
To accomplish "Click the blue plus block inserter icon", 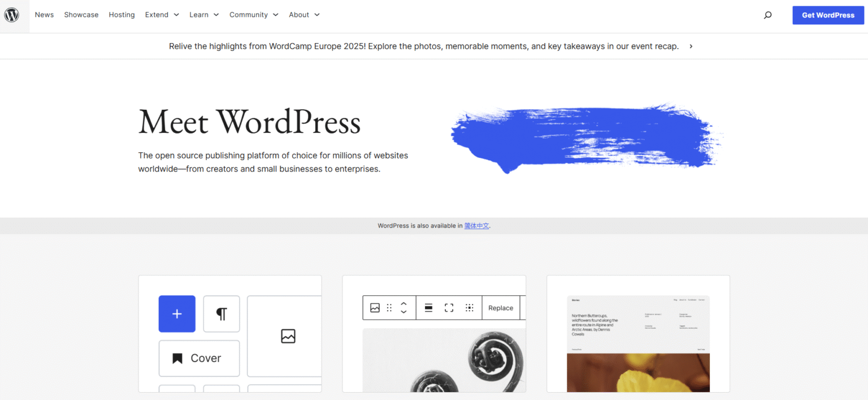I will click(x=177, y=314).
